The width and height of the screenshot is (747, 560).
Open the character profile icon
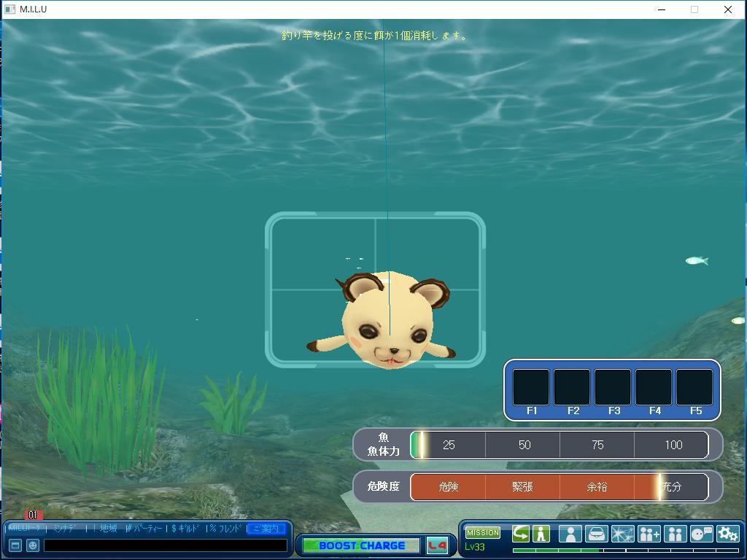pos(570,534)
